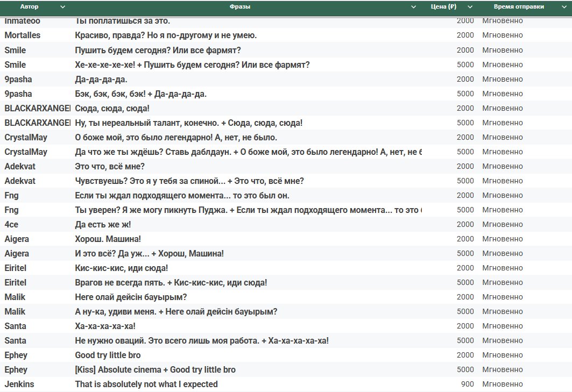The height and width of the screenshot is (392, 572).
Task: Click Smile's phrase 'Пушить будем сегодня? Или все фармят?'
Action: [158, 50]
